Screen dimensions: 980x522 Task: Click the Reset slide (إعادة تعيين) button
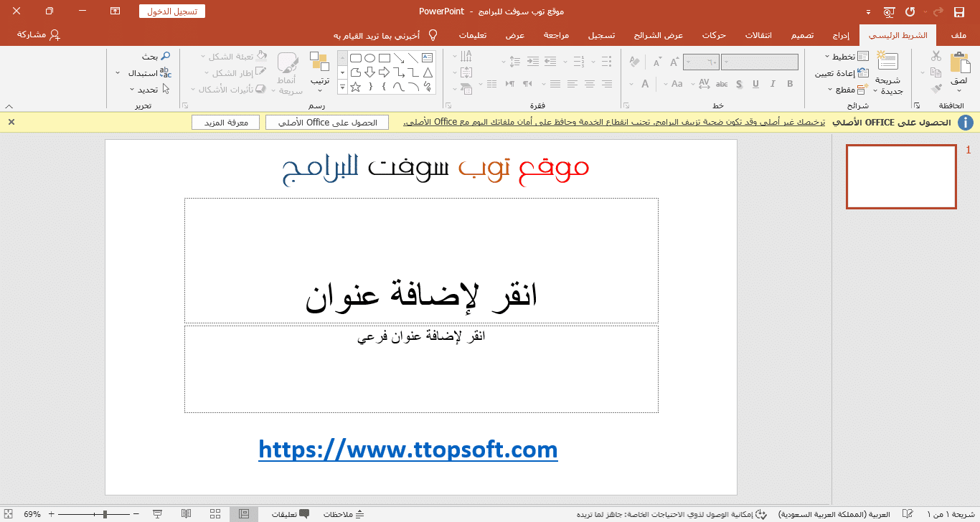click(842, 73)
